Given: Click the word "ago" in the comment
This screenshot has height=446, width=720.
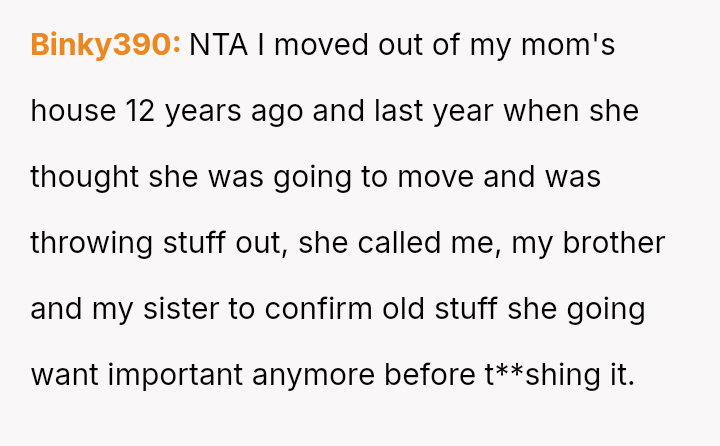Looking at the screenshot, I should click(276, 110).
